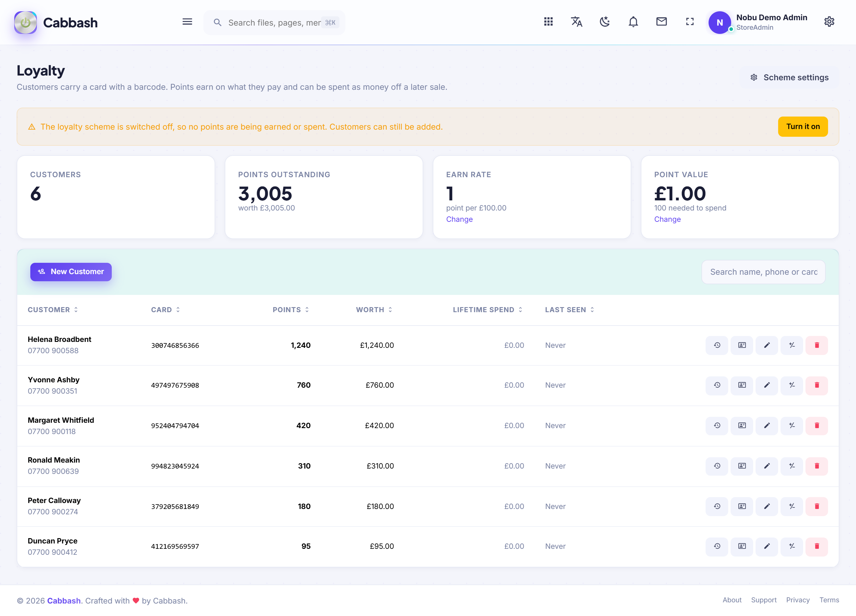856x616 pixels.
Task: Sort table by Last Seen column
Action: point(569,310)
